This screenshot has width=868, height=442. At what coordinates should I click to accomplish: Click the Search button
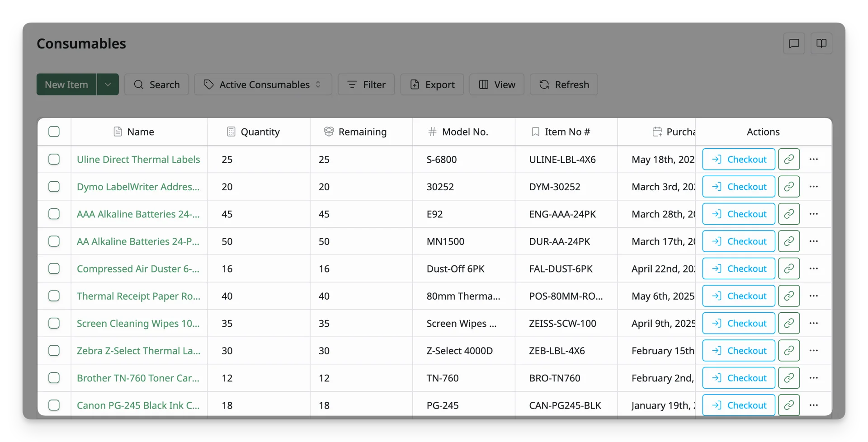[x=156, y=85]
